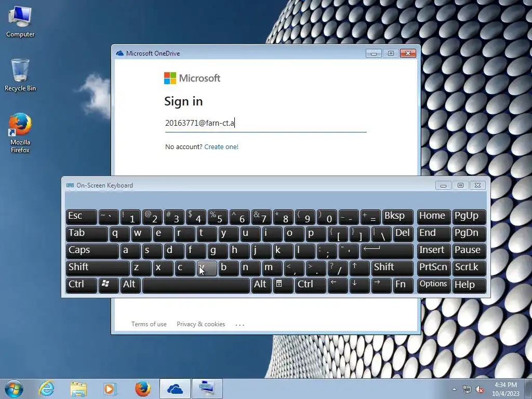532x399 pixels.
Task: Tap the Home key
Action: pos(434,217)
